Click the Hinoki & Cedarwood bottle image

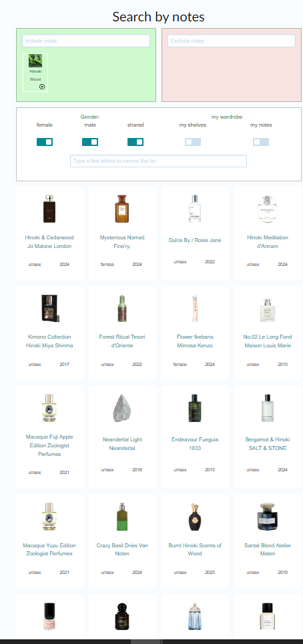click(x=49, y=209)
